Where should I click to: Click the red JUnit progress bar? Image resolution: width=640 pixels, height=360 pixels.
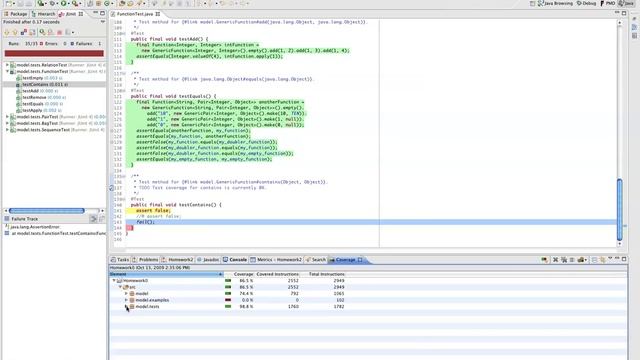tap(54, 53)
